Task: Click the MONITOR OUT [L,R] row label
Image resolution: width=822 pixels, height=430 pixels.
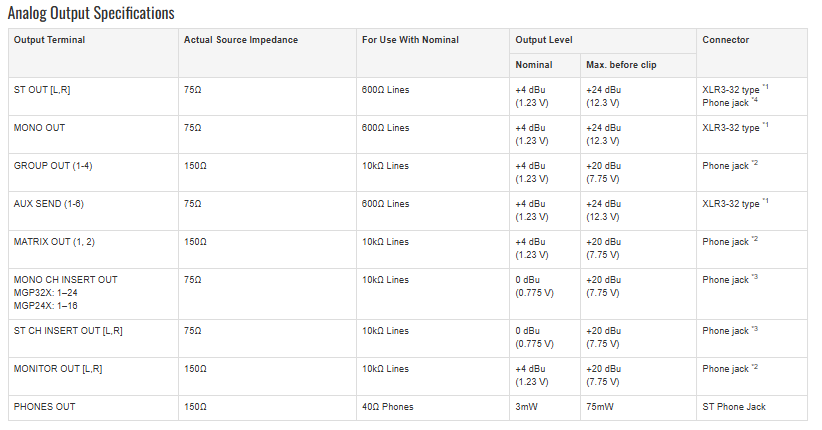Action: click(x=58, y=369)
